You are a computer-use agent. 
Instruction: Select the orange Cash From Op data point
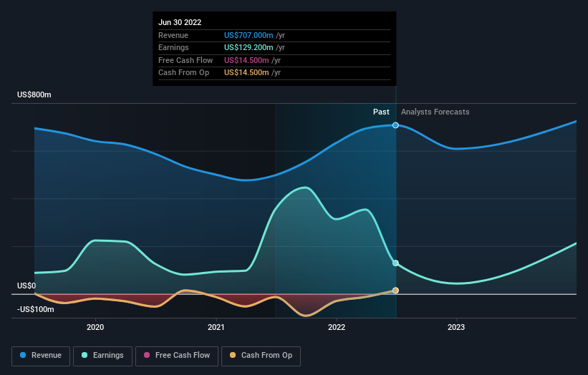tap(395, 291)
